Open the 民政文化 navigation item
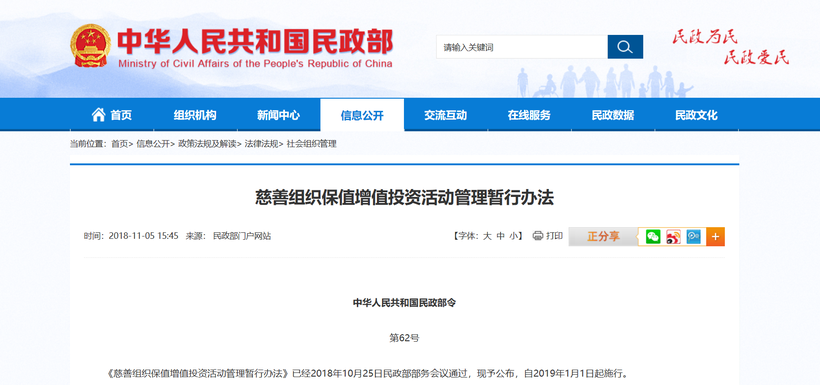 click(x=697, y=115)
